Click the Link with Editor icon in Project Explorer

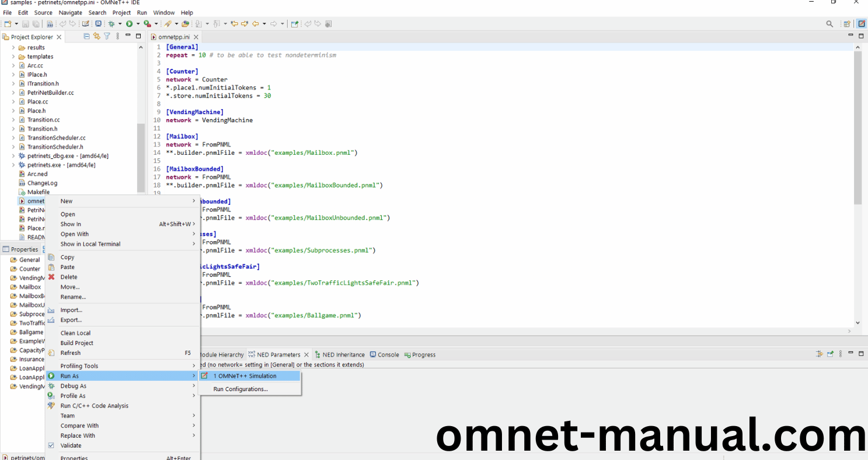pyautogui.click(x=97, y=36)
